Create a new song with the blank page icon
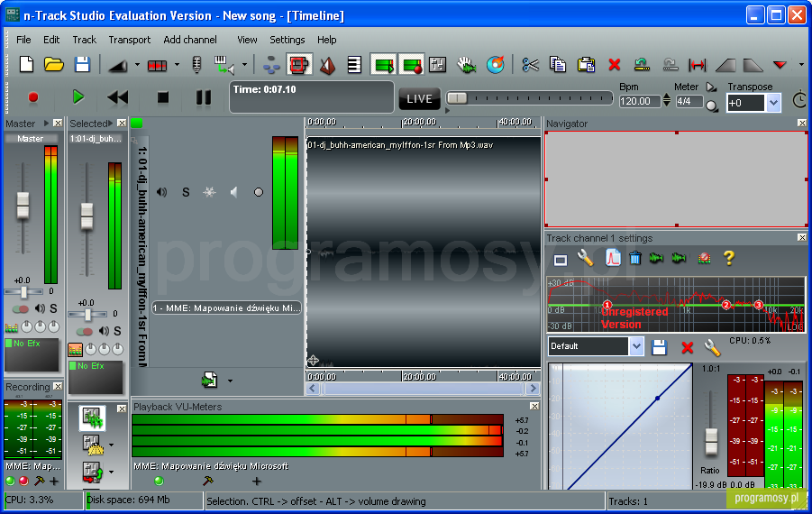 coord(26,65)
